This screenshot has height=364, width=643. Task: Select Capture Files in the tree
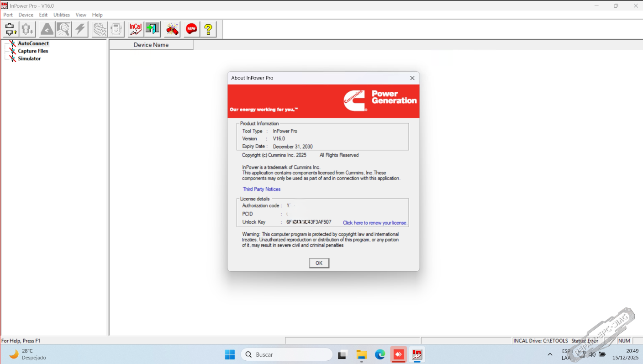[x=33, y=51]
